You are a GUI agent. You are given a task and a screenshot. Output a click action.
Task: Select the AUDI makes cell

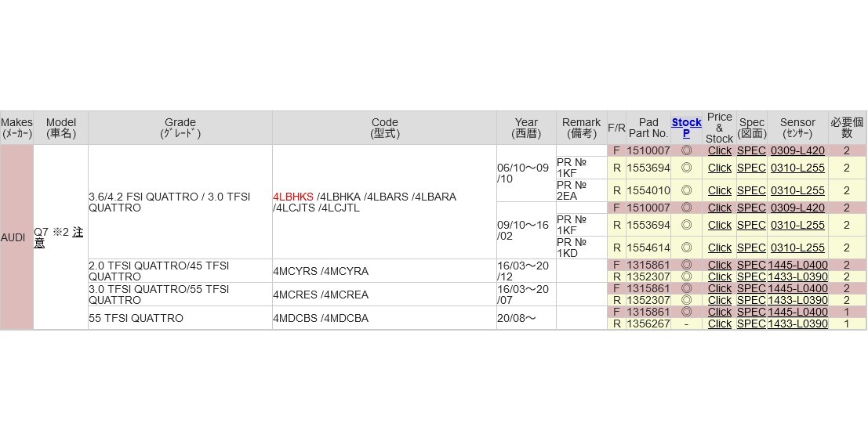(x=16, y=237)
